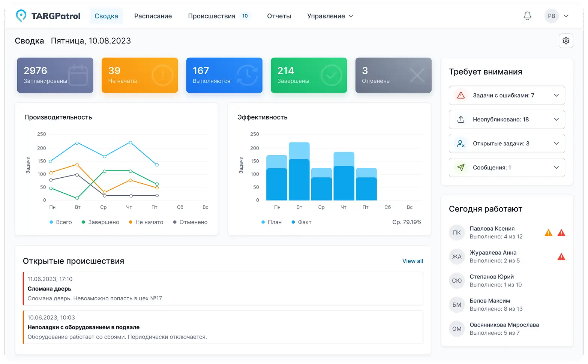Click orange warning triangle for Павлова Ксения

click(x=548, y=233)
